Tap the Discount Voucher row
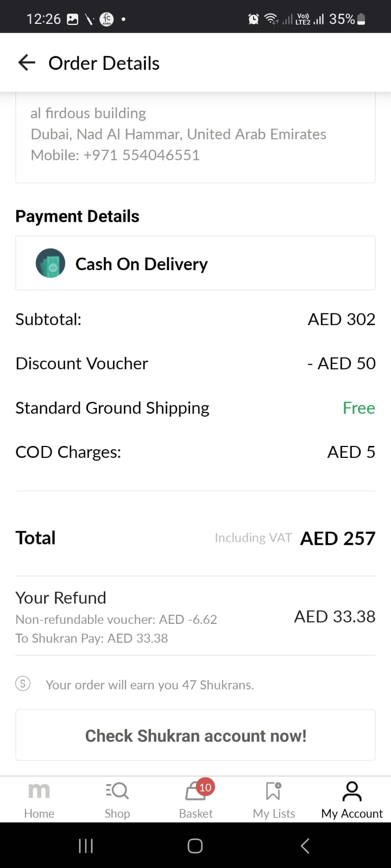 coord(195,363)
